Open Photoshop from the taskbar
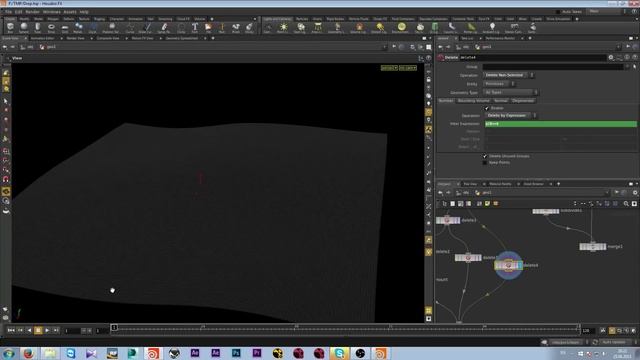This screenshot has width=640, height=360. tap(236, 353)
